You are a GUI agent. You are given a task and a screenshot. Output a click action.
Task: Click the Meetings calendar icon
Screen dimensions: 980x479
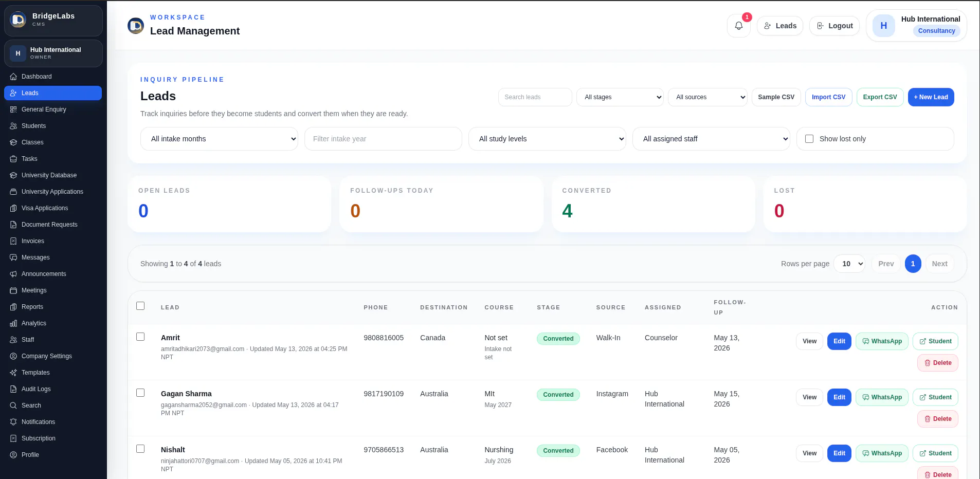pyautogui.click(x=13, y=290)
